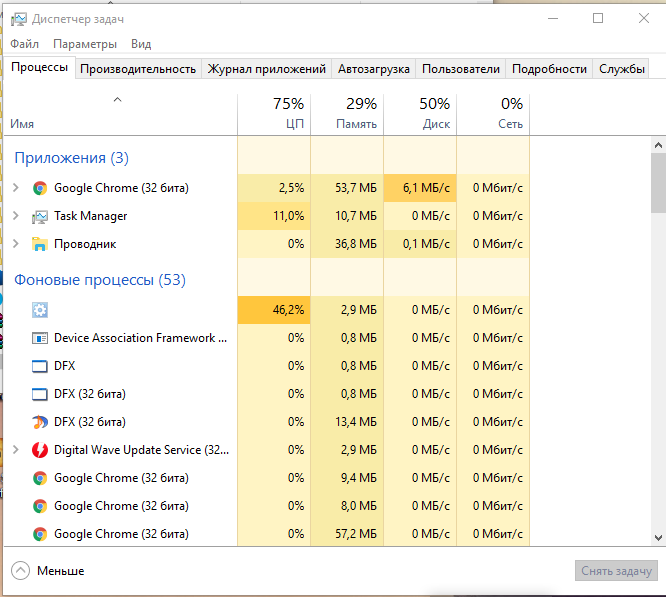The image size is (666, 597).
Task: Click the vertical scrollbar thumb
Action: [x=658, y=183]
